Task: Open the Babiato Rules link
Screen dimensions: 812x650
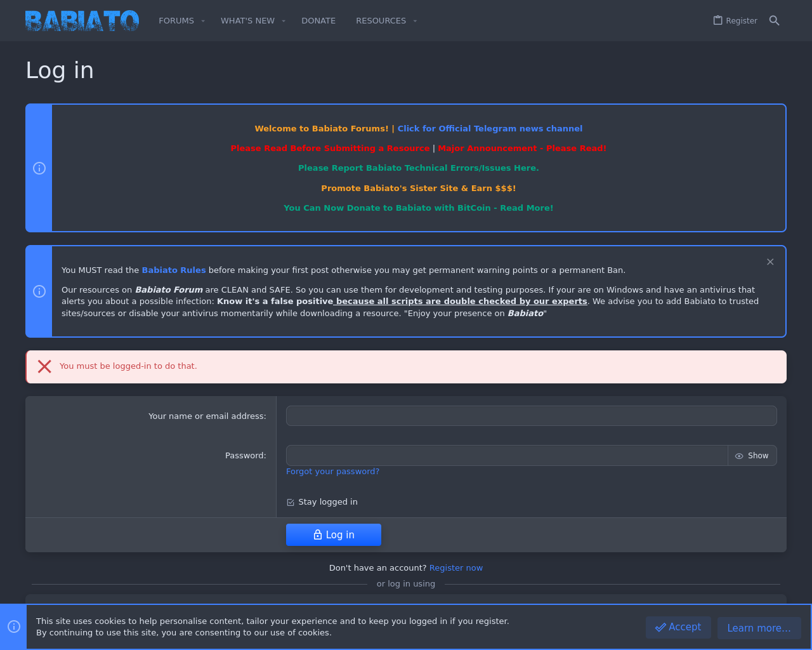Action: tap(174, 270)
